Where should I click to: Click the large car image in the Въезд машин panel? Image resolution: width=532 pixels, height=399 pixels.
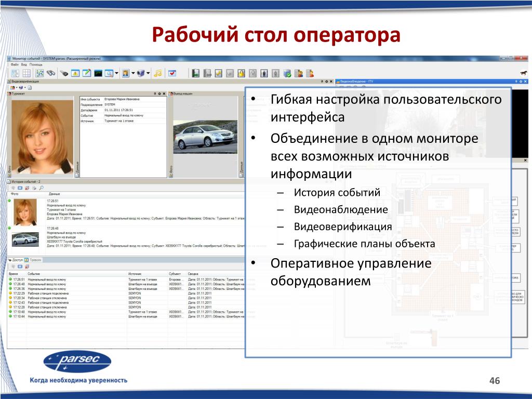[205, 137]
